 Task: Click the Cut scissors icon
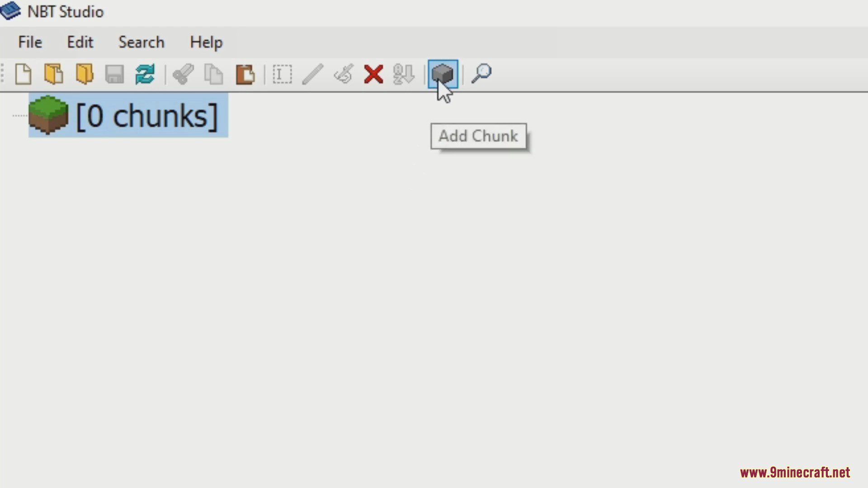pos(183,74)
